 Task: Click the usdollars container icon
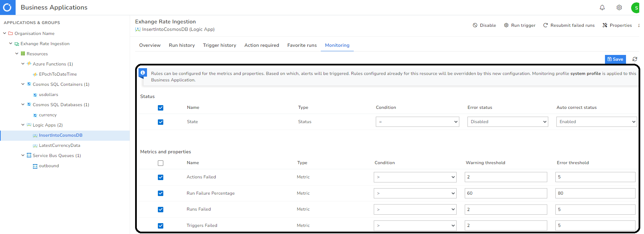pyautogui.click(x=35, y=95)
